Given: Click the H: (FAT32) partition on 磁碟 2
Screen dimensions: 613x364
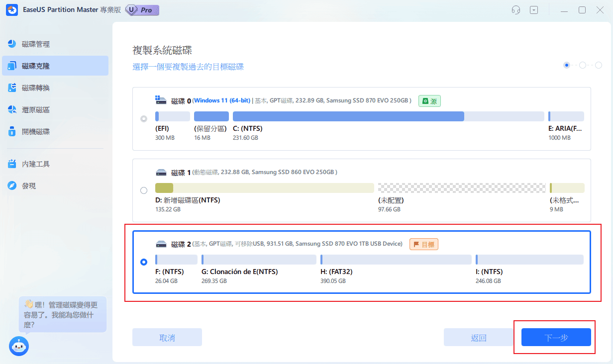Looking at the screenshot, I should point(396,260).
